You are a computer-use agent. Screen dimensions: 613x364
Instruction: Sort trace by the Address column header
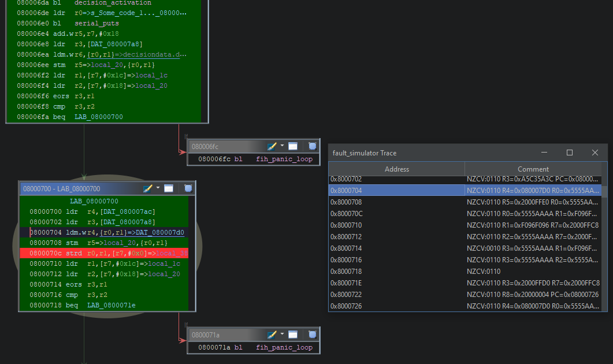[396, 169]
